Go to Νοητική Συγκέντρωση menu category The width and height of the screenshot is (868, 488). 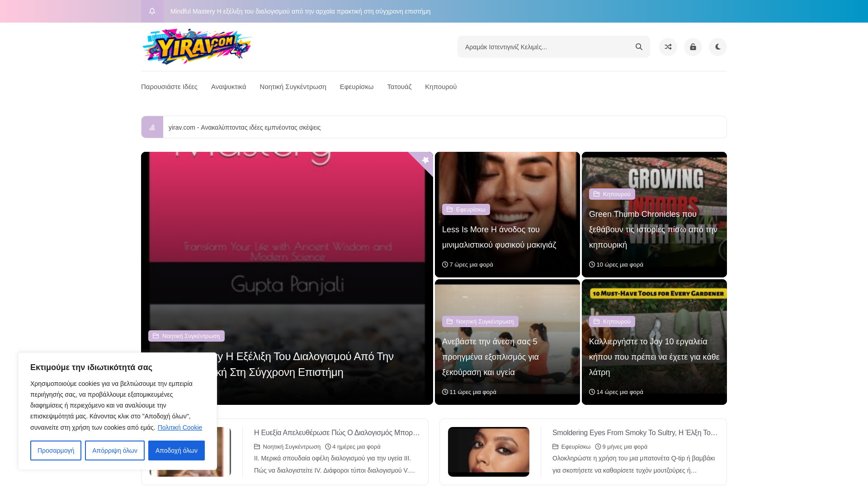click(x=293, y=87)
